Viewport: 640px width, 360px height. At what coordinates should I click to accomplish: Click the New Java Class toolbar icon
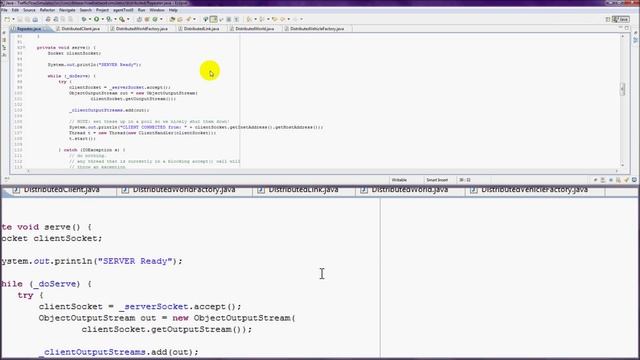(155, 19)
